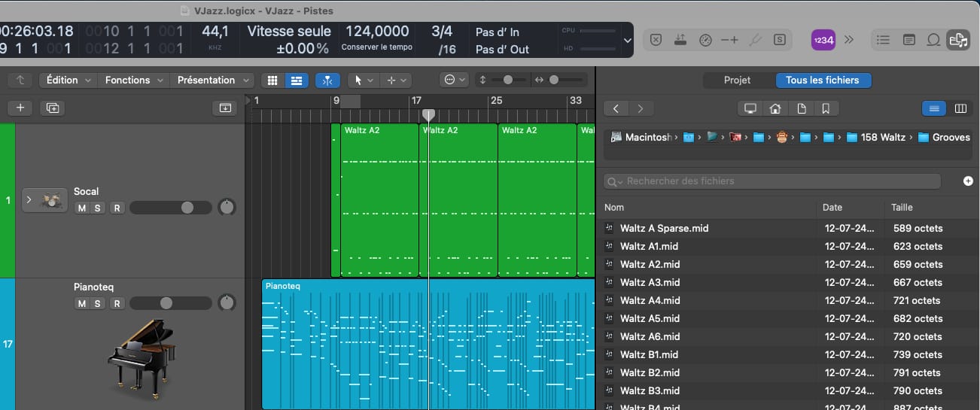Open the ellipsis options dropdown
This screenshot has height=410, width=980.
(x=455, y=80)
